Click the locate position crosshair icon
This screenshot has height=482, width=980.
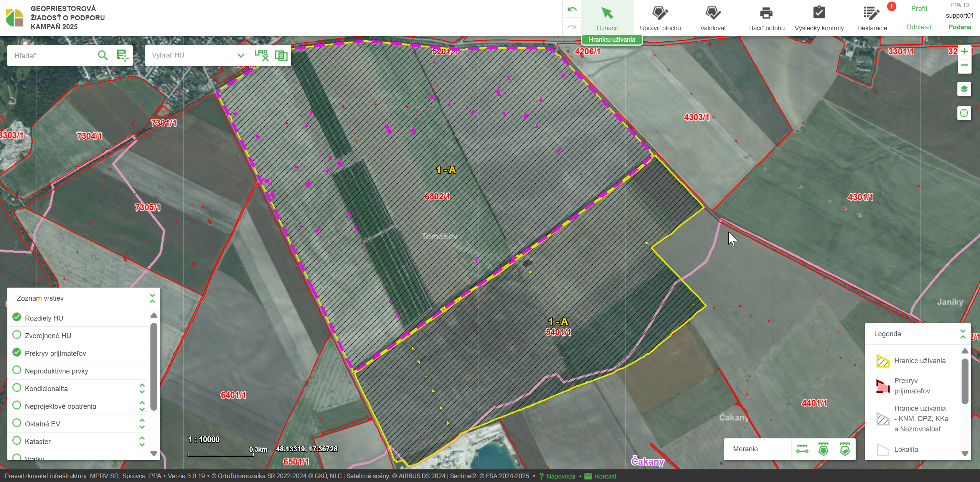964,113
